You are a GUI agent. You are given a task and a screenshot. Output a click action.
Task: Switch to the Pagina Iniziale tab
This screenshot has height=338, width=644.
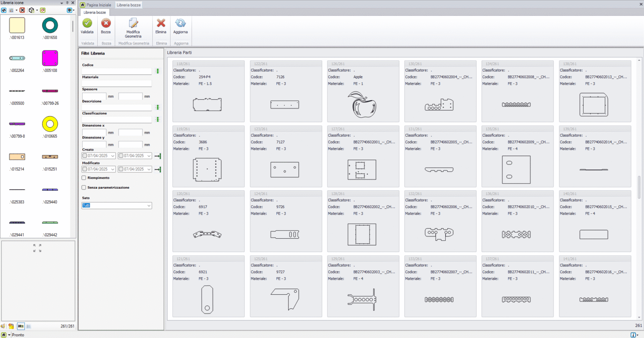pos(96,5)
